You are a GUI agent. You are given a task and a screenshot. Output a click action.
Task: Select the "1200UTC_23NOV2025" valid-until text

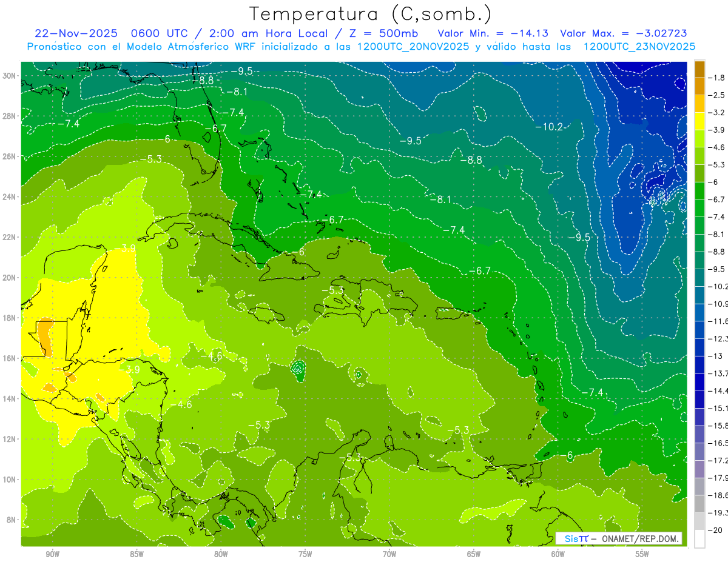[638, 46]
